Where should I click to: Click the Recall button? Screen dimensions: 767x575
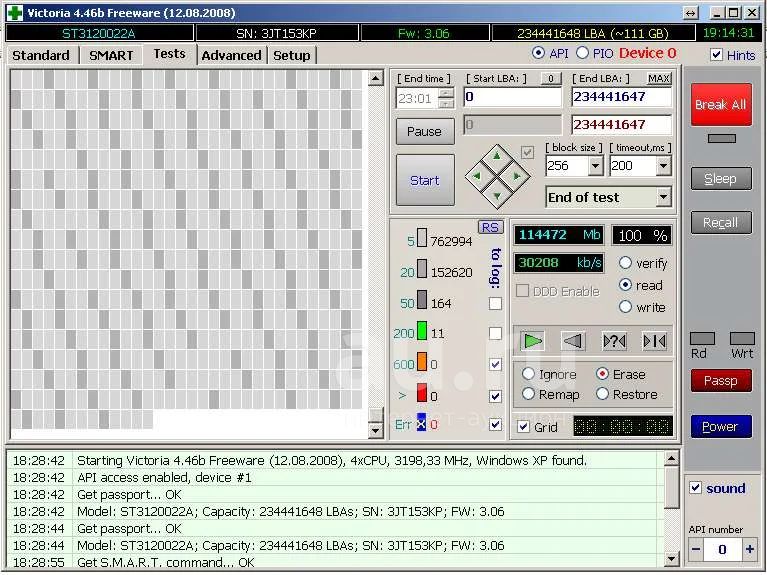721,223
